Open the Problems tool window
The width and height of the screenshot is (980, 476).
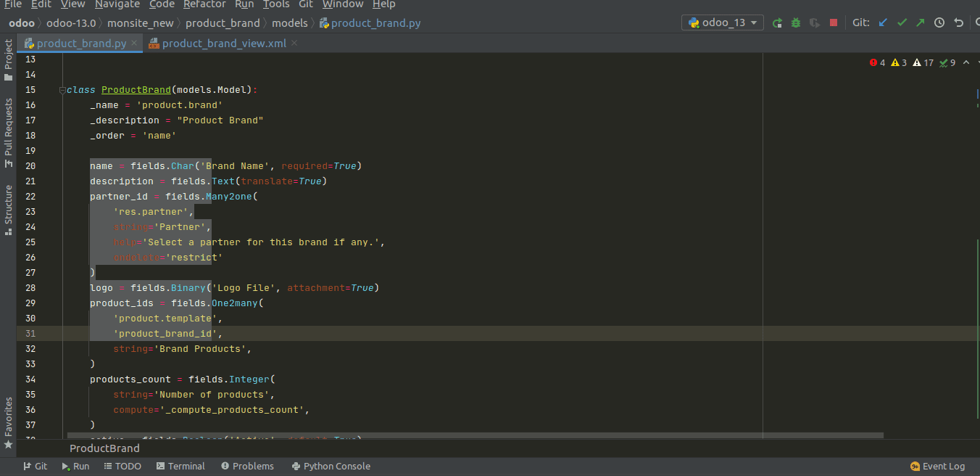coord(247,466)
